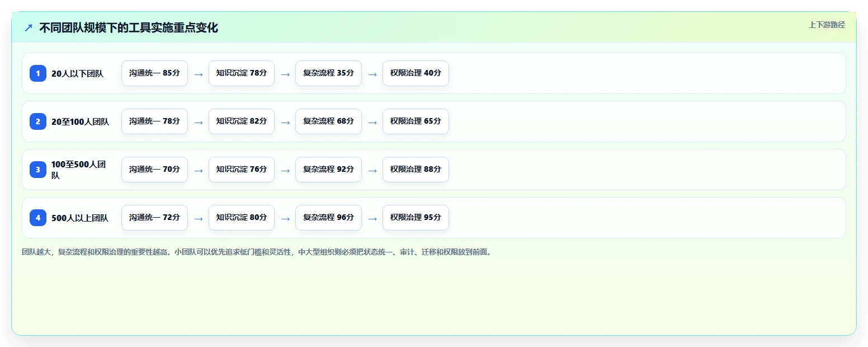Image resolution: width=868 pixels, height=347 pixels.
Task: Click the title 不同团队规模下的工具实施重点变化
Action: click(129, 27)
